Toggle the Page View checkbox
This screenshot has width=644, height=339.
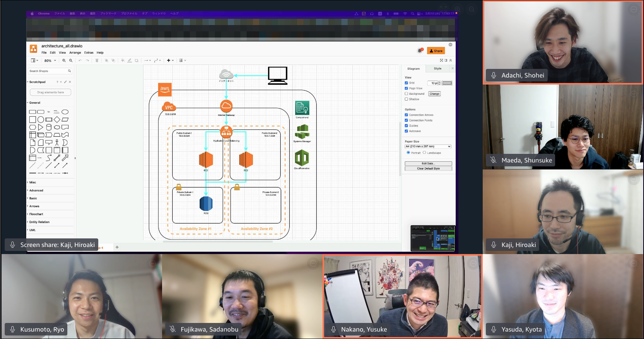pos(406,88)
